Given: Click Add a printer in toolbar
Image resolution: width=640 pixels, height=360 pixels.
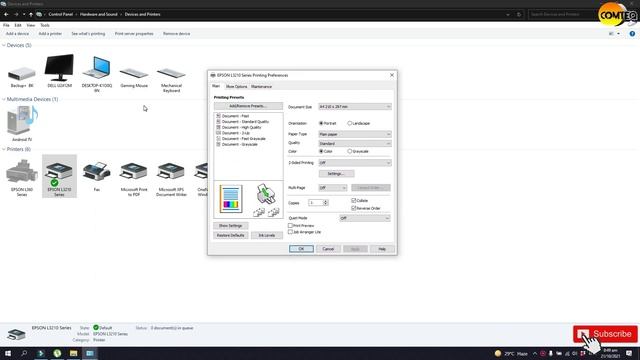Looking at the screenshot, I should click(x=50, y=34).
